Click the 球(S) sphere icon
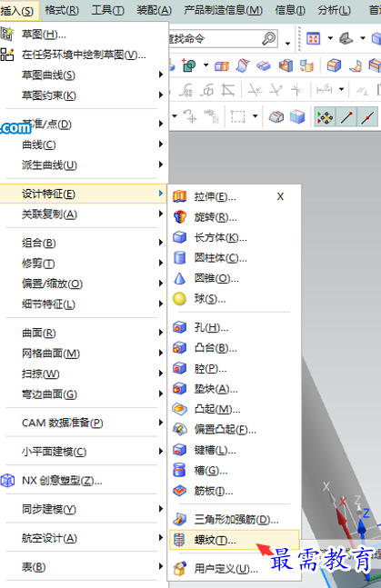The width and height of the screenshot is (381, 588). click(179, 298)
